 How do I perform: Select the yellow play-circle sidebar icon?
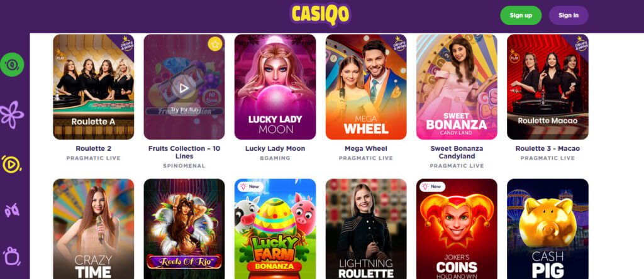11,164
